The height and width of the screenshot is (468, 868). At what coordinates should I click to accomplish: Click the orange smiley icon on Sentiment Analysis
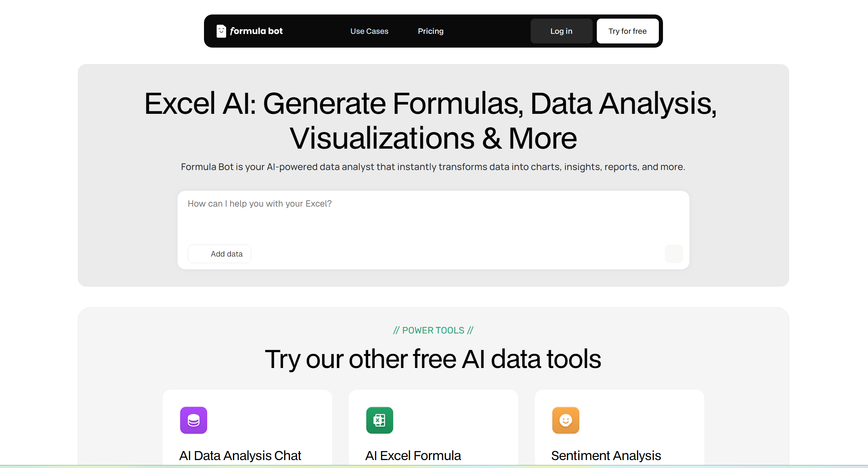point(566,420)
